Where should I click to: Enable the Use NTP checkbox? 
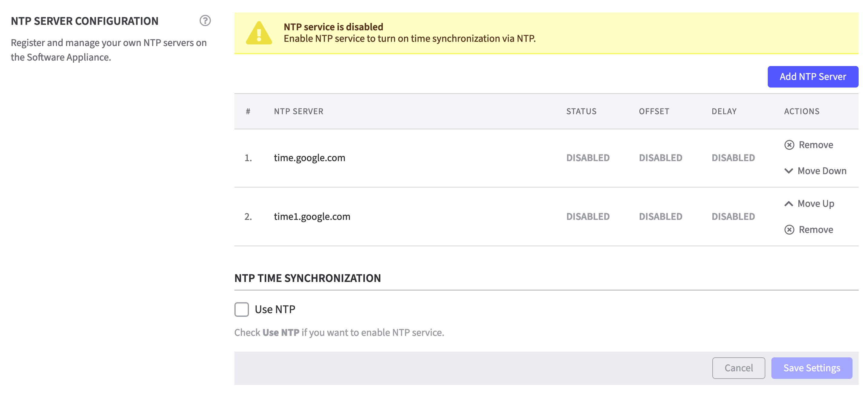tap(242, 309)
